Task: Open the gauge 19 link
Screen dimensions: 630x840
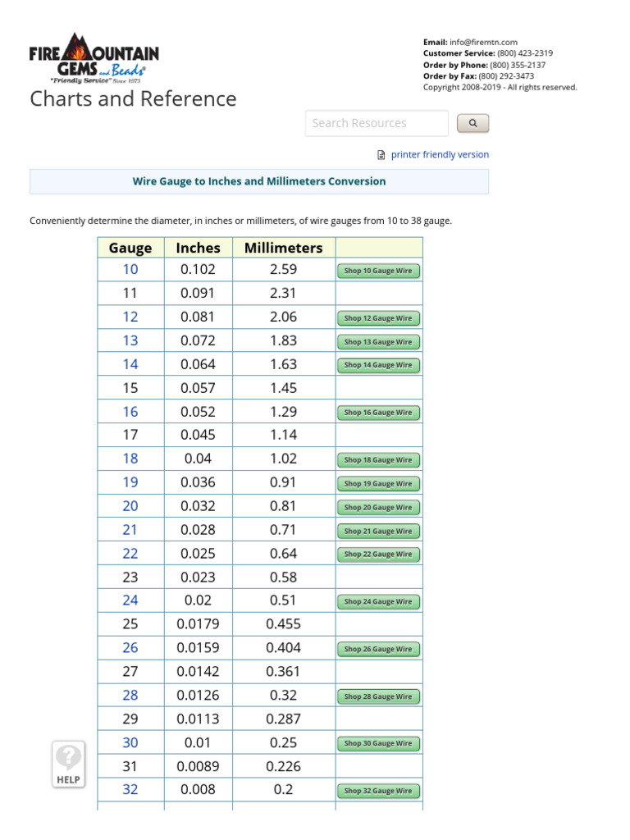Action: pyautogui.click(x=130, y=482)
